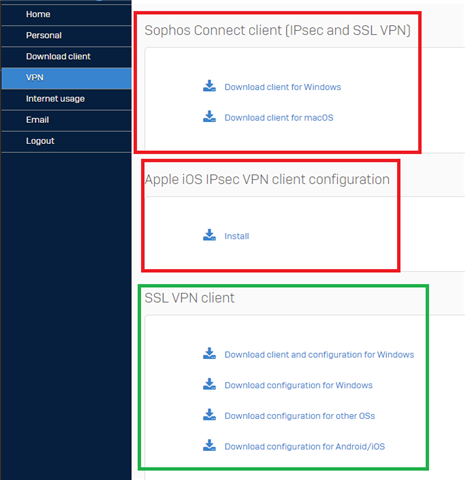Click the Download client for macOS link
This screenshot has height=480, width=465.
point(279,118)
